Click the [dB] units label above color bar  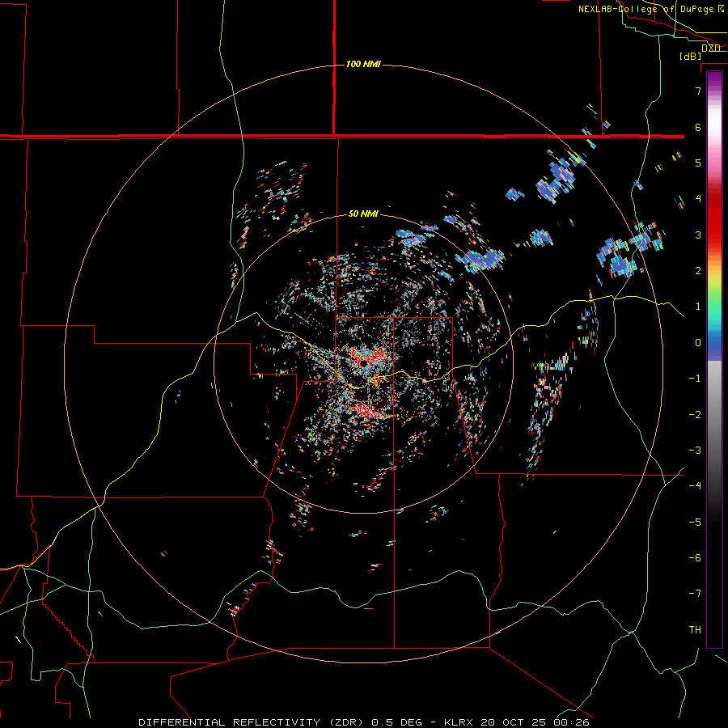pos(691,56)
